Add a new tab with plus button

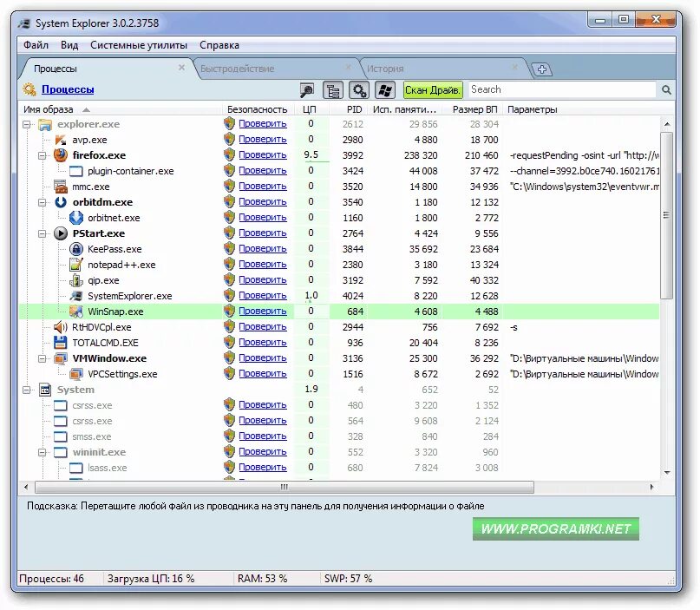click(x=542, y=69)
